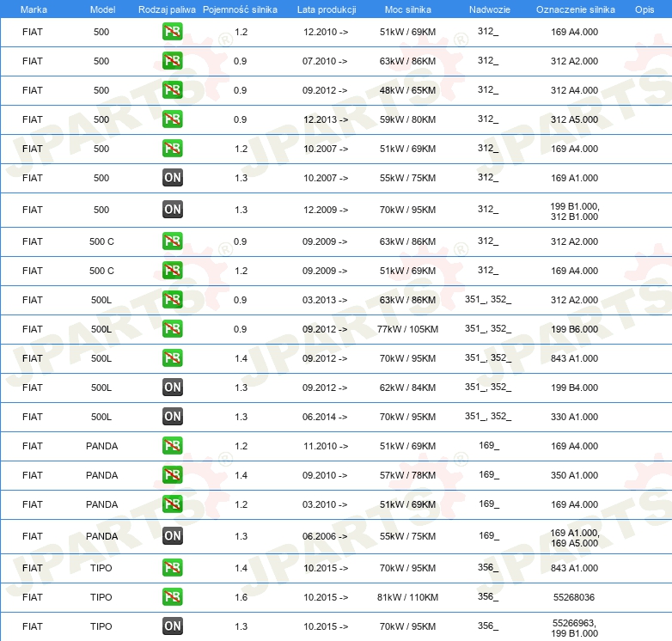
Task: Click model 500 C in 0.9 row
Action: (101, 241)
